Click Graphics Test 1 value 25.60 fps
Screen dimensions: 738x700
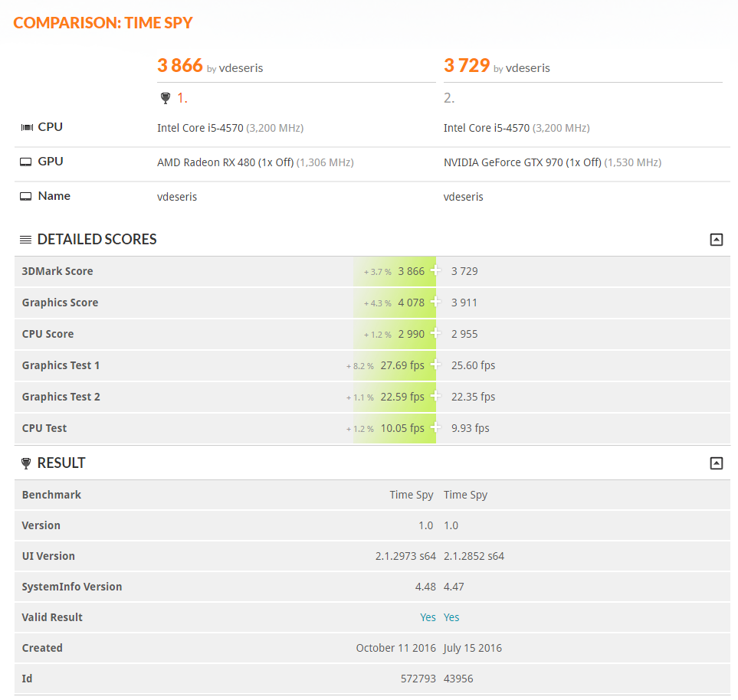(473, 365)
